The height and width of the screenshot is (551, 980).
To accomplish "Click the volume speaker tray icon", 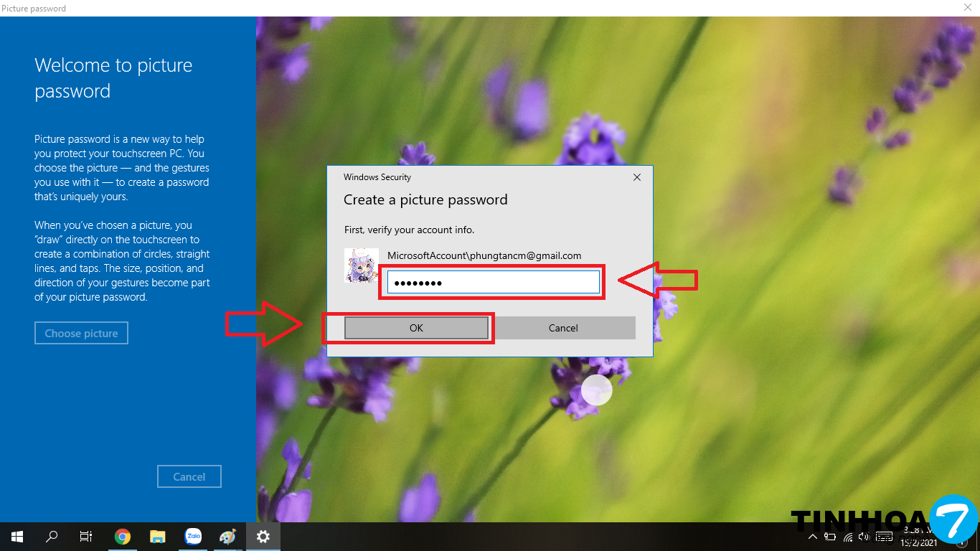I will point(864,537).
